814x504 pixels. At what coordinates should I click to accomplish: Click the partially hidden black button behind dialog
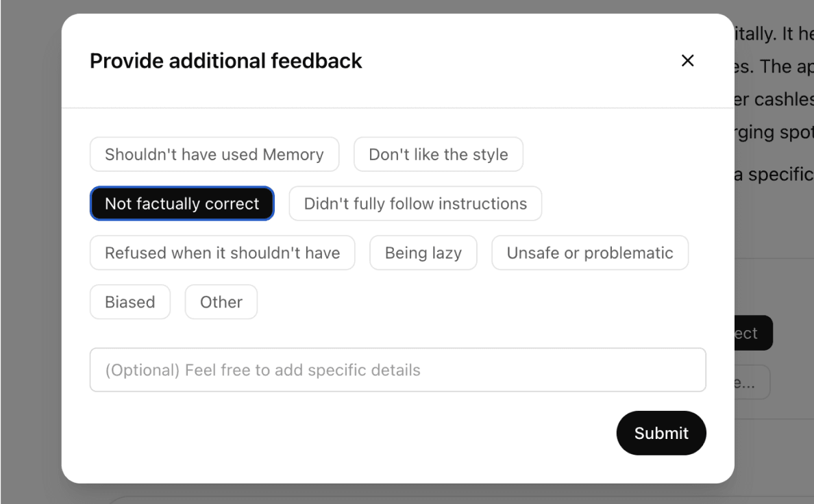[x=754, y=333]
